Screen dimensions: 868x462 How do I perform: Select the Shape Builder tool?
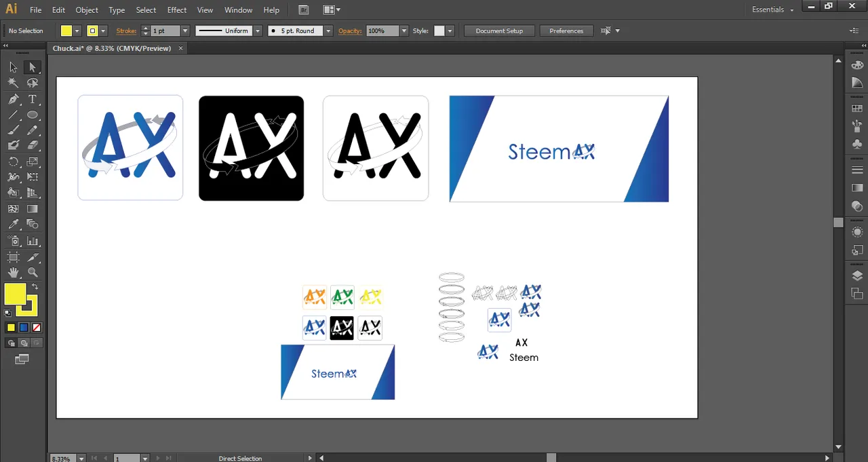coord(14,193)
